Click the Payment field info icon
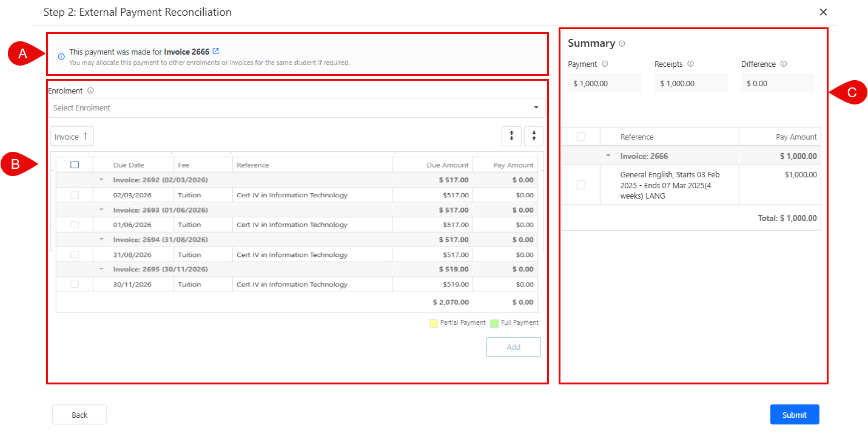868x436 pixels. click(605, 64)
